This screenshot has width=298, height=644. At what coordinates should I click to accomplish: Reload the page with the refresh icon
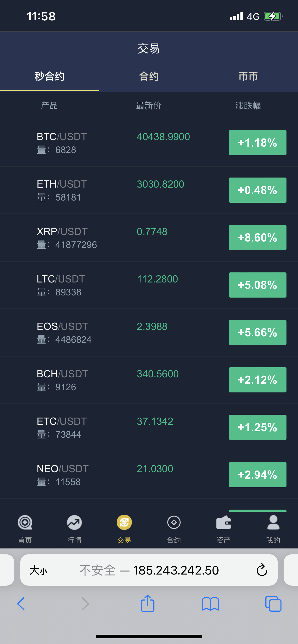pos(262,570)
